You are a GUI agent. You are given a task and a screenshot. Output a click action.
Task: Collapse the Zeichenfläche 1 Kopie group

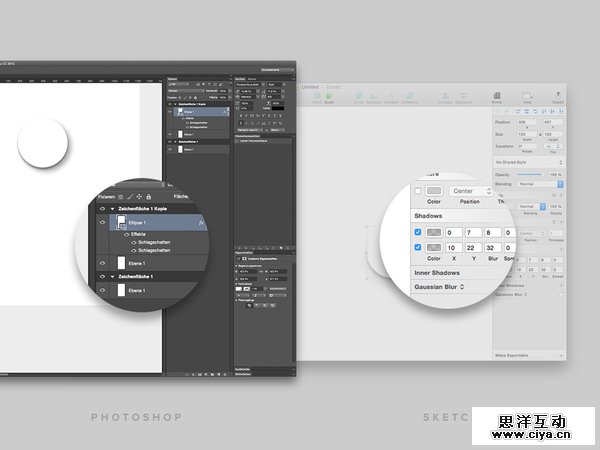click(x=112, y=208)
